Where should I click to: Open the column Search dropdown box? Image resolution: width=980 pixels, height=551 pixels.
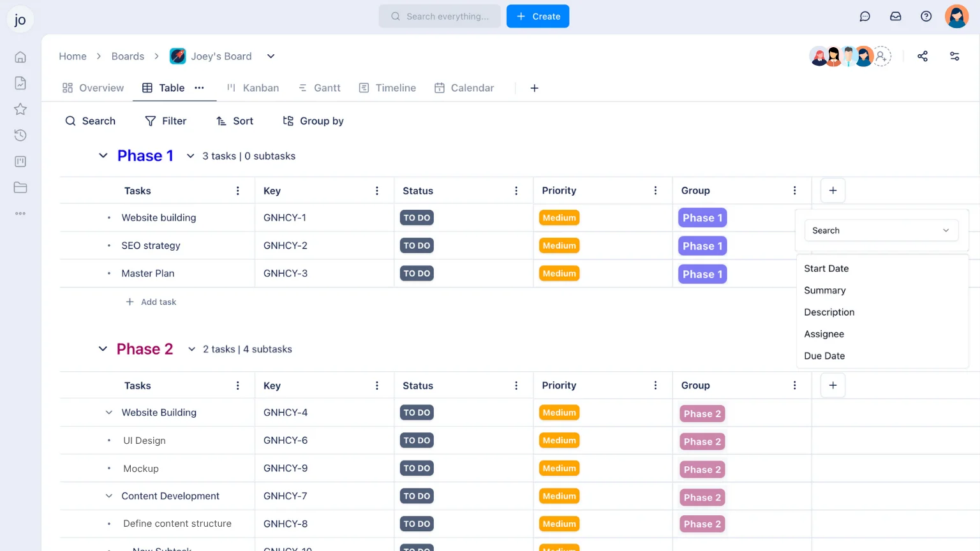point(880,230)
